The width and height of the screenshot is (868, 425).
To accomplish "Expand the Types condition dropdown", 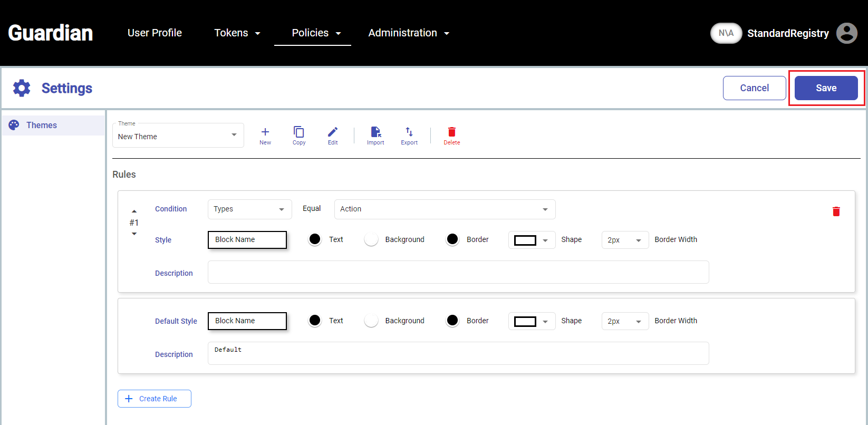I will 249,209.
